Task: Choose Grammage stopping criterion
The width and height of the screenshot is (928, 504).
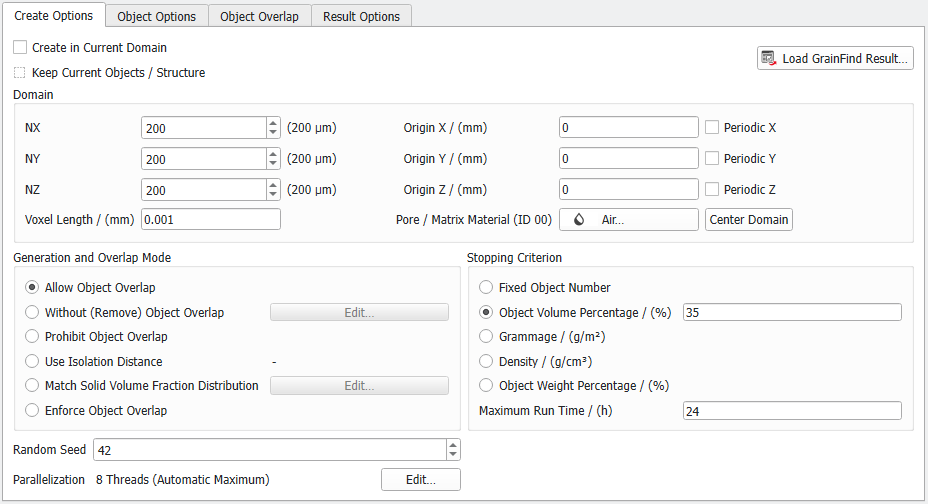Action: tap(486, 337)
